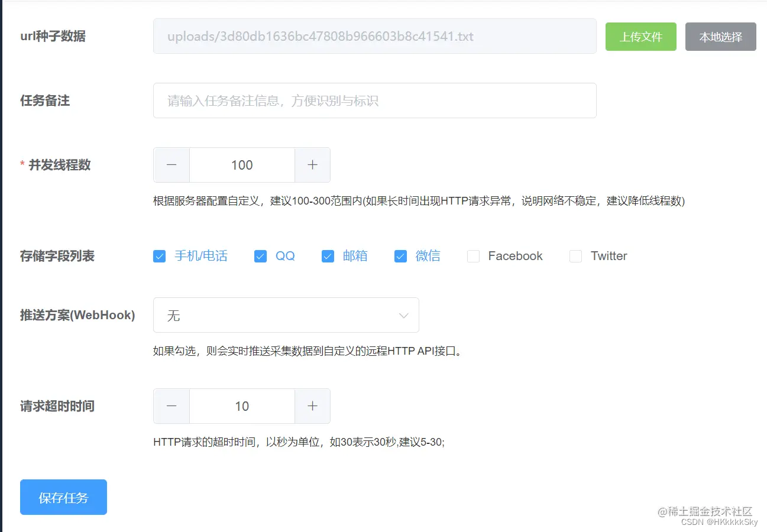Increase 请求超时时间 with the plus stepper
The height and width of the screenshot is (532, 767).
(312, 406)
